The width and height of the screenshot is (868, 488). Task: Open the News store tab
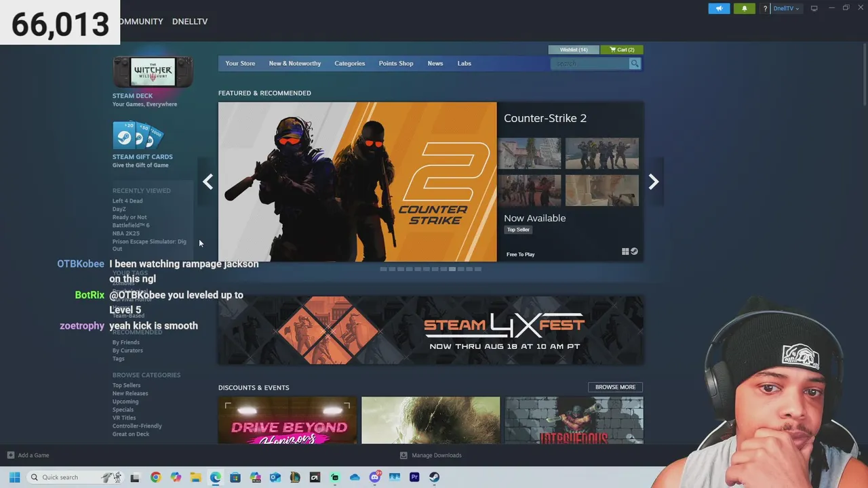click(435, 64)
